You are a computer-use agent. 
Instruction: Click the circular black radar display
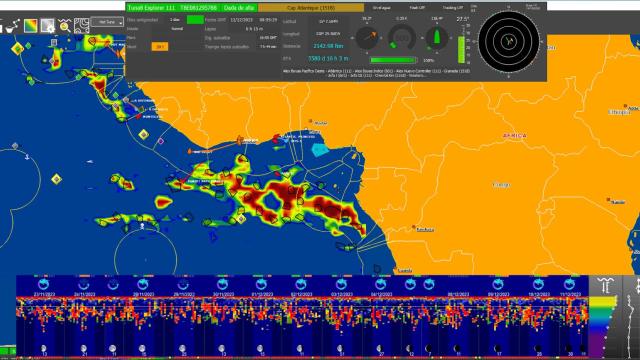pyautogui.click(x=509, y=42)
